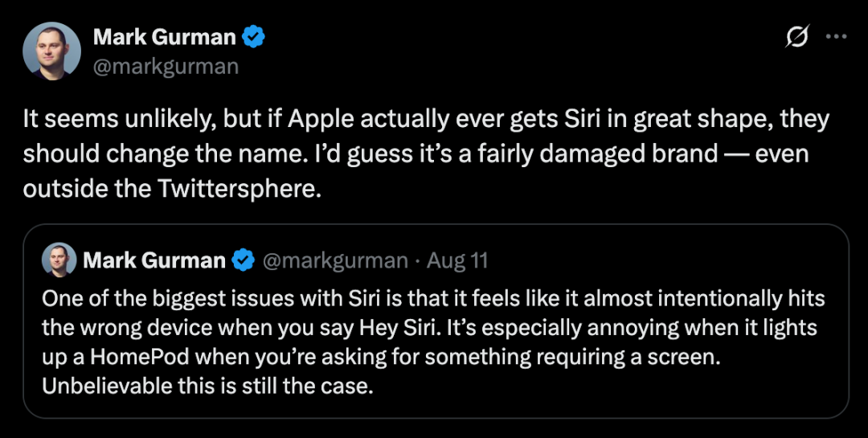The image size is (868, 438).
Task: Open the bold Mark Gurman name in header
Action: [x=165, y=37]
